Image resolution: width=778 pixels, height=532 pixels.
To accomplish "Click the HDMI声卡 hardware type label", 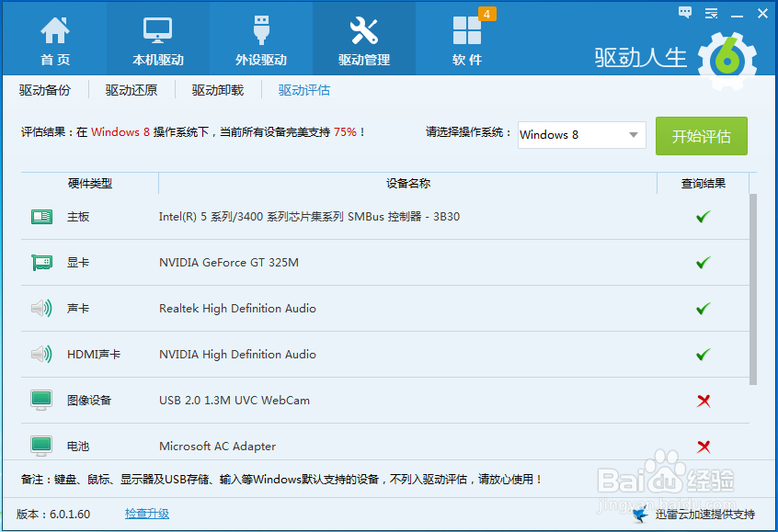I will [x=94, y=354].
